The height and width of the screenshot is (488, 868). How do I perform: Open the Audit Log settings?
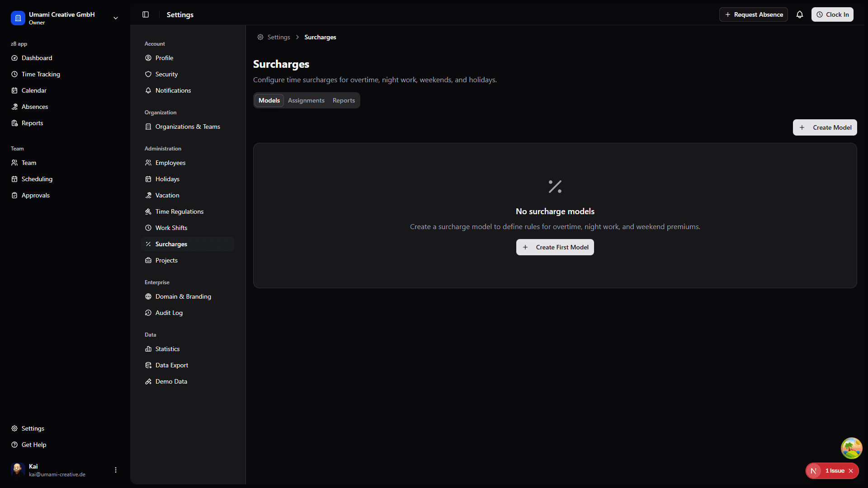(169, 313)
